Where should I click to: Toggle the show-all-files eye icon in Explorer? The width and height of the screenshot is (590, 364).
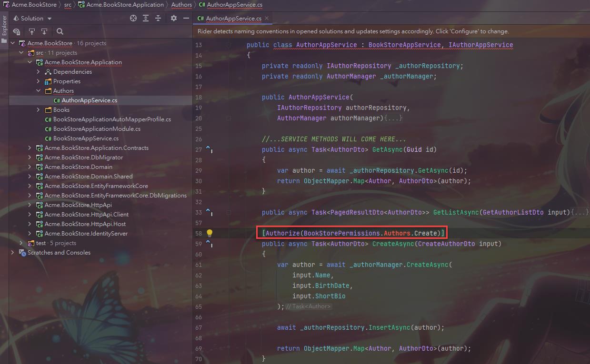pyautogui.click(x=17, y=31)
